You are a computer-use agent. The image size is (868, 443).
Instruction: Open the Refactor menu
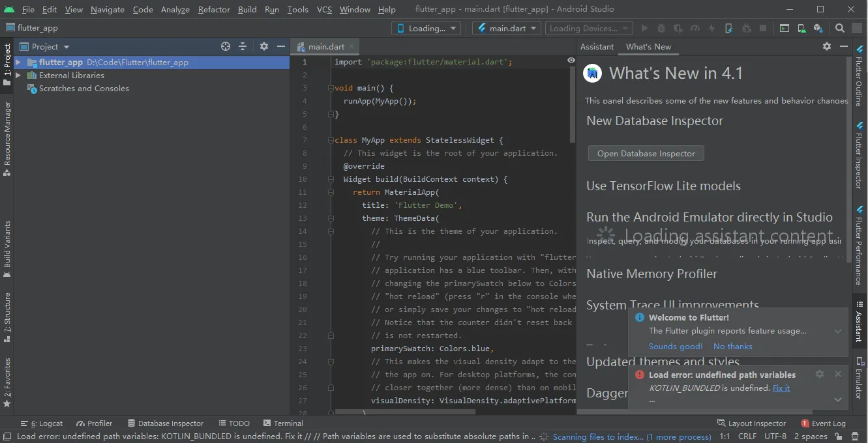(214, 9)
